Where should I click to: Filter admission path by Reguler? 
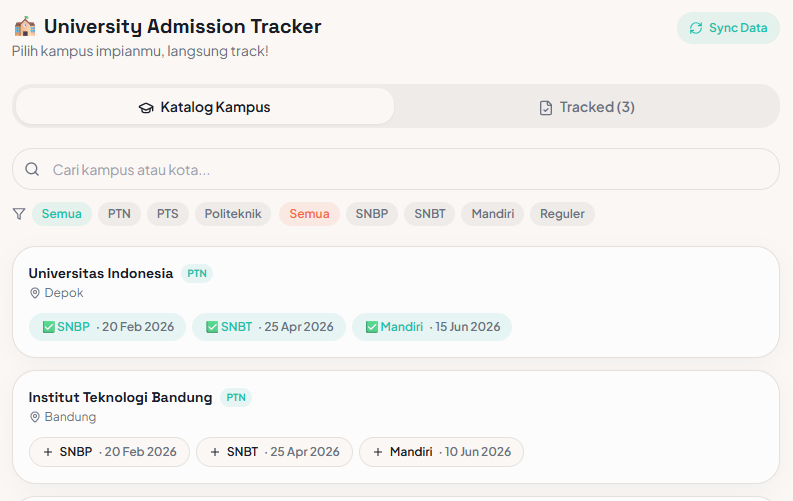(562, 214)
